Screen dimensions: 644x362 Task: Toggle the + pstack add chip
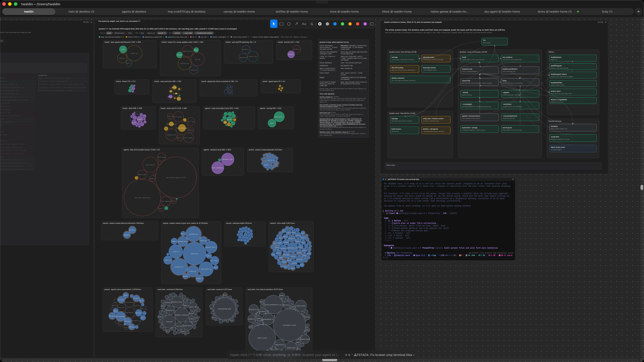177,33
